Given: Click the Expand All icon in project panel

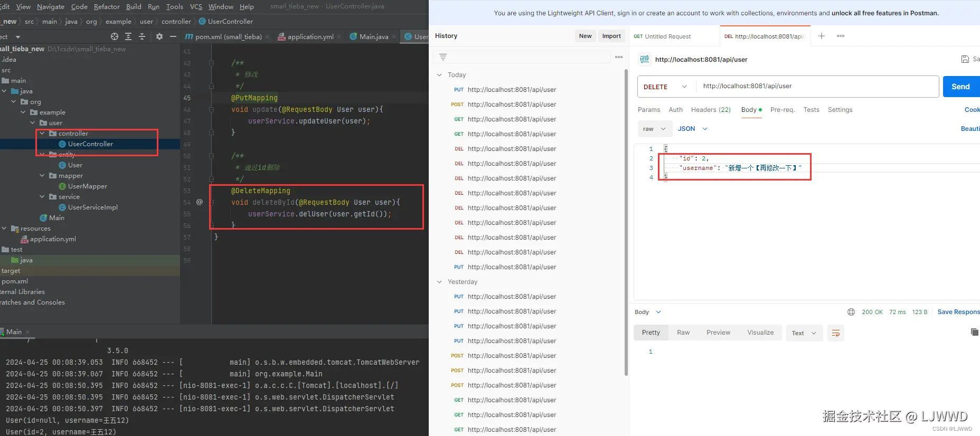Looking at the screenshot, I should (128, 36).
